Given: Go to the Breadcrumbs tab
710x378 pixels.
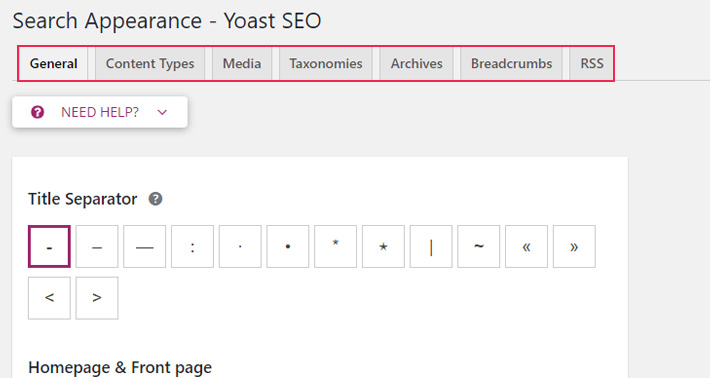Looking at the screenshot, I should pyautogui.click(x=511, y=64).
